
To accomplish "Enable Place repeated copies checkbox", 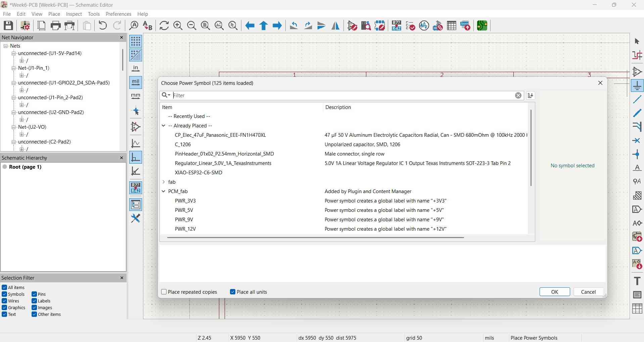I will (x=164, y=292).
